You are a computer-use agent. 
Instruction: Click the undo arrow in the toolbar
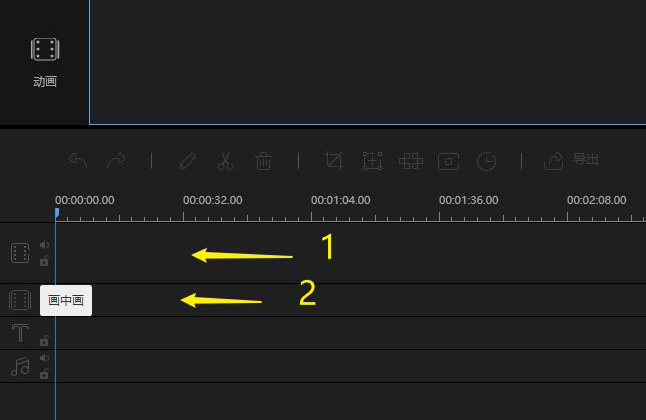(78, 160)
